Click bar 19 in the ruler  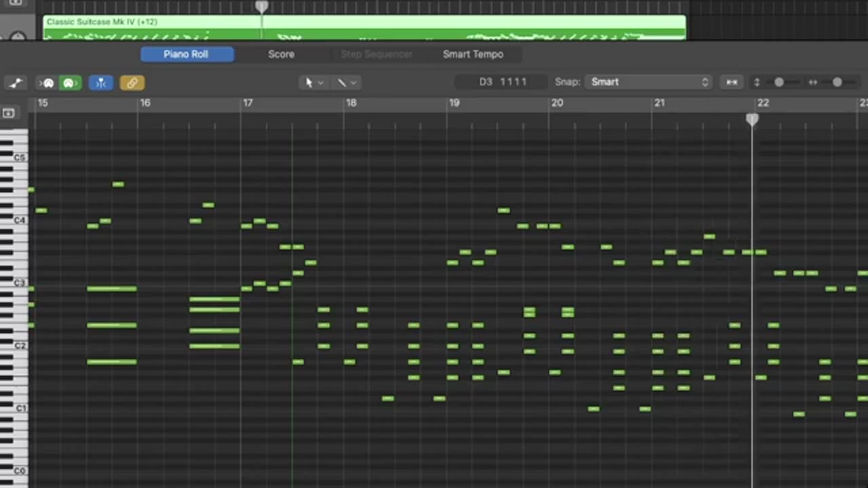[x=454, y=103]
